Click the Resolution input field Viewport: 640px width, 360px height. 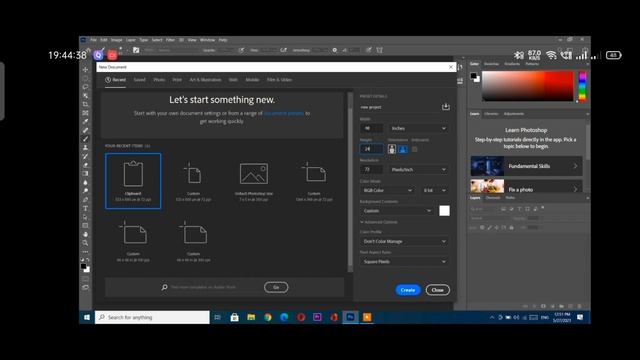point(371,169)
